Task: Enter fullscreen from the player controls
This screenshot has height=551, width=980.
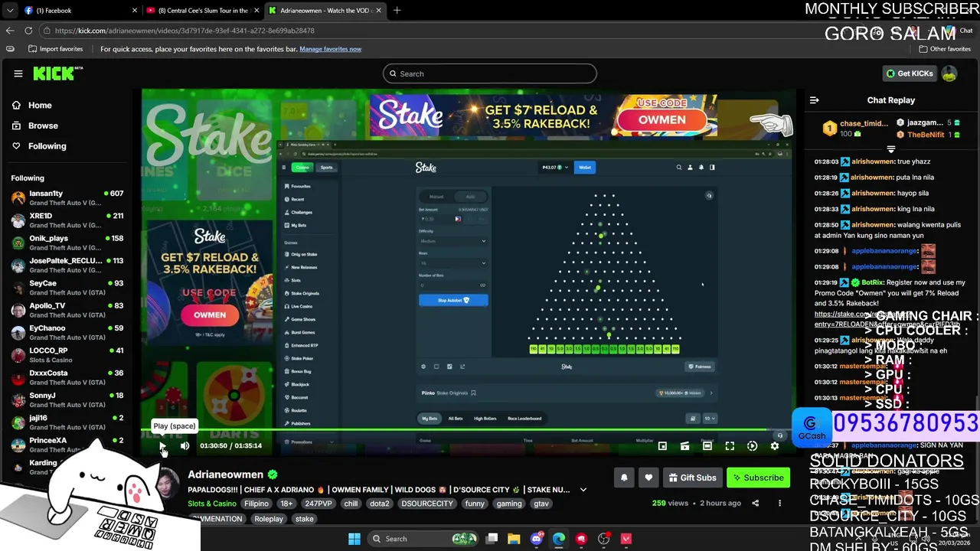Action: click(730, 445)
